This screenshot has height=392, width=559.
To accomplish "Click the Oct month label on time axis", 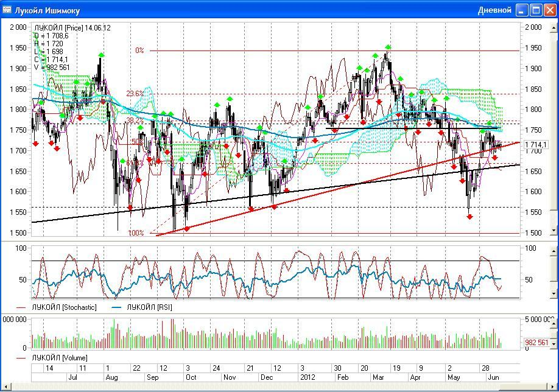I will coord(191,377).
